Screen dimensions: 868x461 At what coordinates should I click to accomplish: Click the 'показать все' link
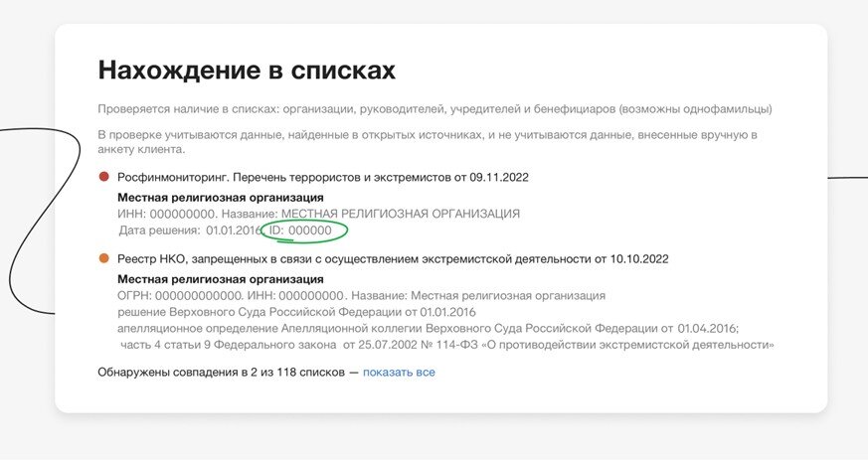pos(399,373)
